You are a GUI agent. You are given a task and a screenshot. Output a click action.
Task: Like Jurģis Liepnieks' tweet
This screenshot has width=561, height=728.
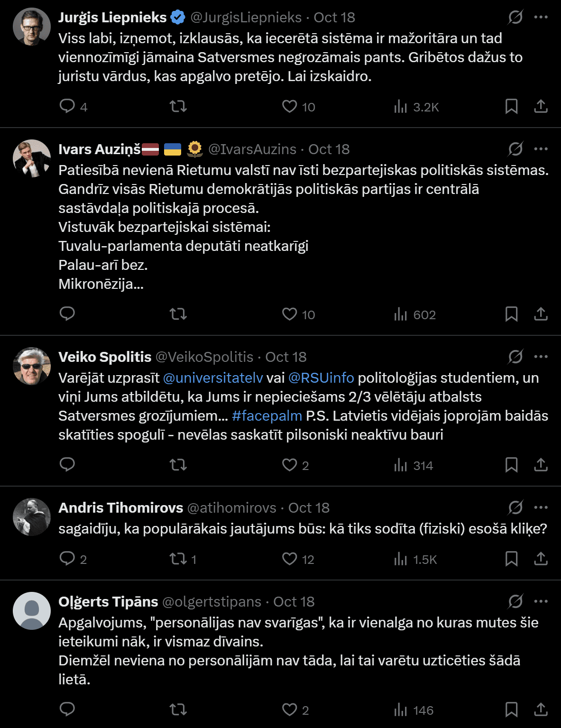click(289, 106)
